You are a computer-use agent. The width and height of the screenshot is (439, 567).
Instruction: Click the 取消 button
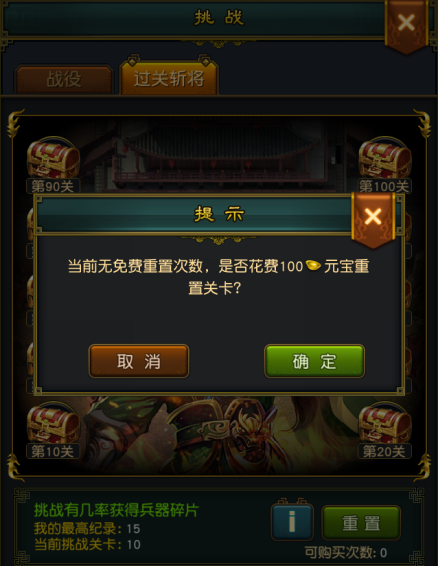point(139,361)
